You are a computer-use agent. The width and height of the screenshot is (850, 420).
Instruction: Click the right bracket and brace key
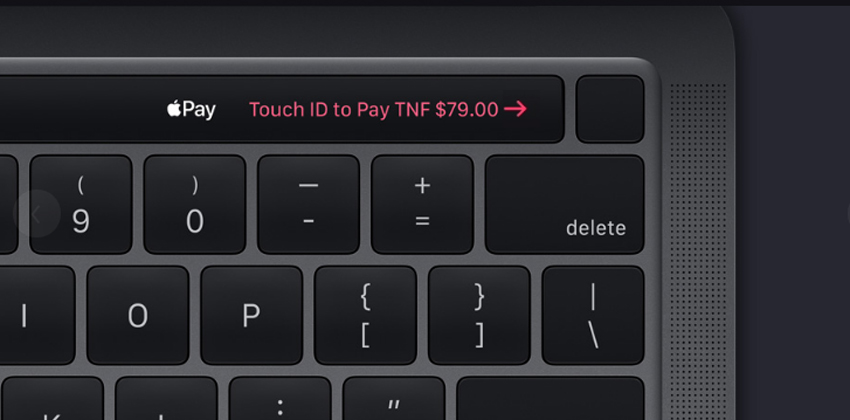click(x=479, y=315)
